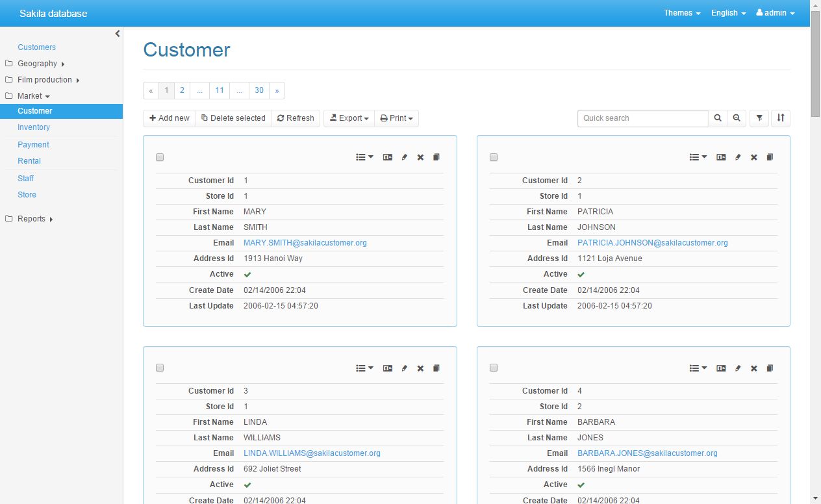Click the Quick search input field
The height and width of the screenshot is (504, 821).
click(x=642, y=118)
